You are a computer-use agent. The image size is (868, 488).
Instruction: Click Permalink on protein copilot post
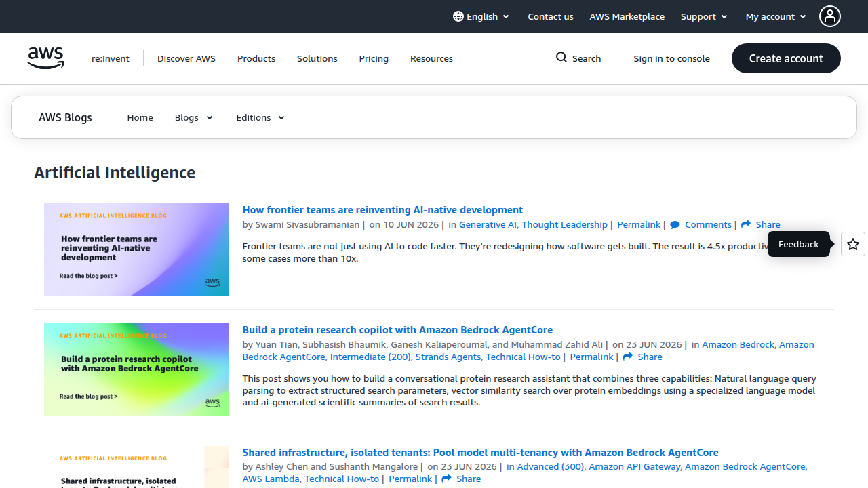[591, 357]
